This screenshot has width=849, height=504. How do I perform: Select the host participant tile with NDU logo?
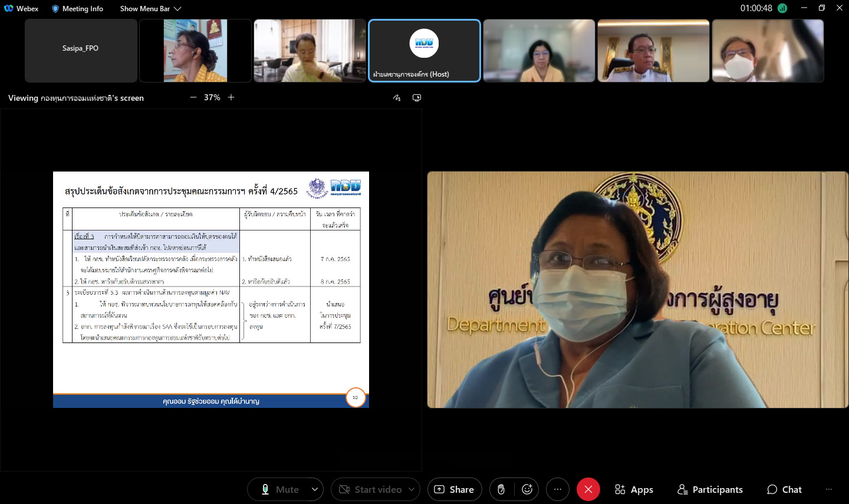tap(424, 51)
